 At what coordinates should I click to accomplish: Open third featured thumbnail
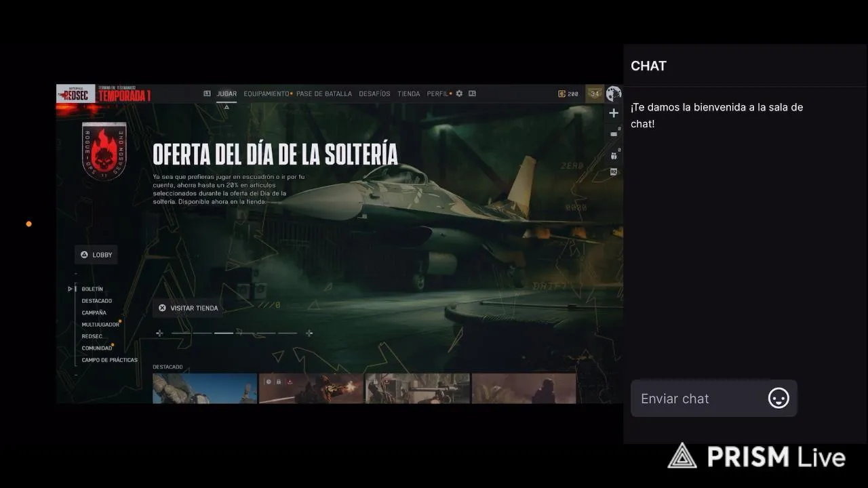point(418,388)
